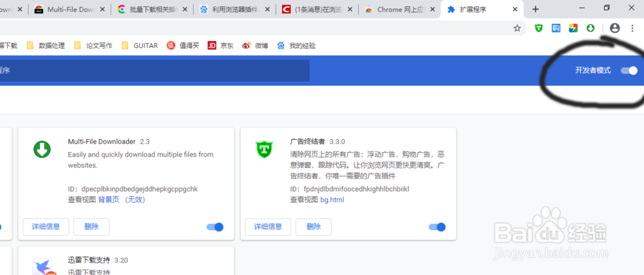Open the 数据处理 bookmark folder
The height and width of the screenshot is (275, 644).
point(46,46)
